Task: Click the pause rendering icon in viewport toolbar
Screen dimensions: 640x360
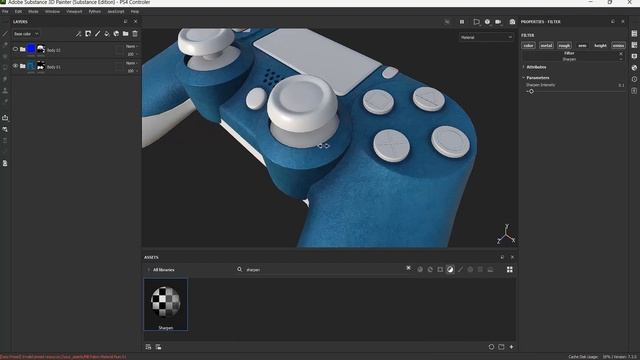Action: pyautogui.click(x=462, y=22)
